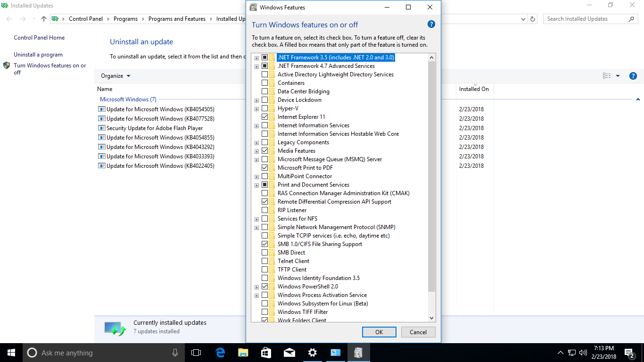Select Update for Microsoft Windows (KB4022405)

(160, 166)
